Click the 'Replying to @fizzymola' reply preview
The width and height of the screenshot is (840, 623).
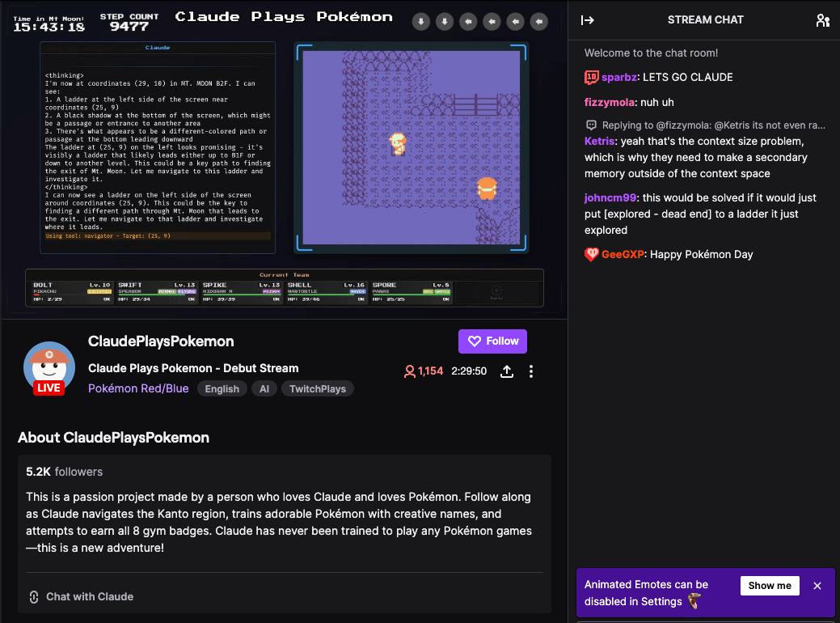tap(714, 125)
